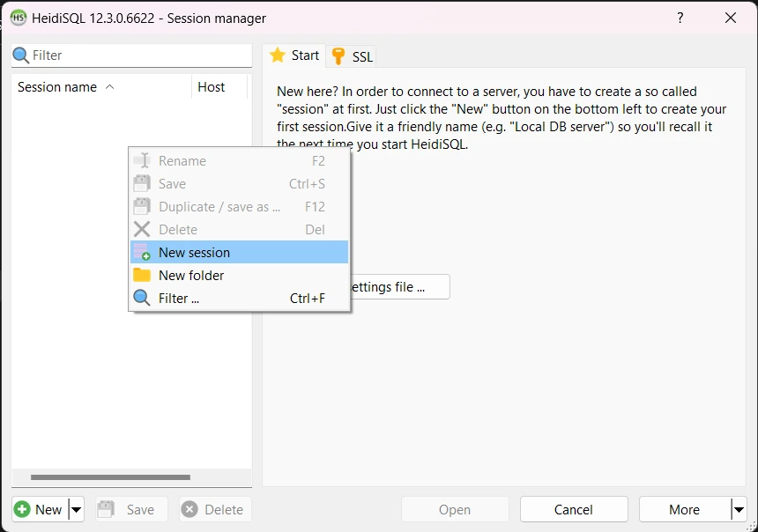Click the floppy disk icon beside Rename's neighbor Save entry

coord(142,183)
